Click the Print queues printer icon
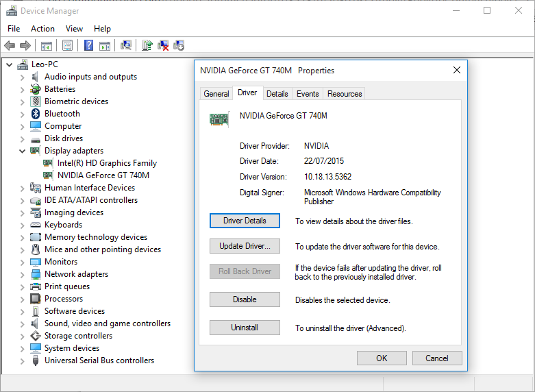Image resolution: width=535 pixels, height=392 pixels. pos(36,286)
